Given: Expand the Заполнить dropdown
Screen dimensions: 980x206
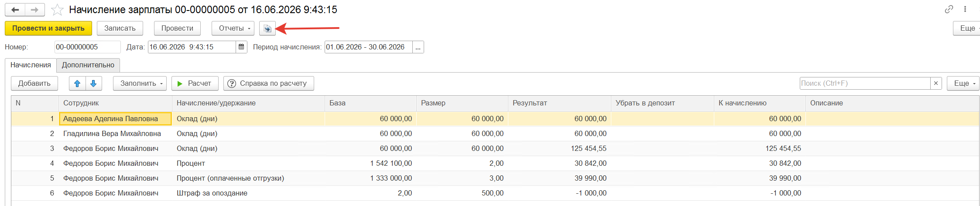Looking at the screenshot, I should click(x=140, y=84).
